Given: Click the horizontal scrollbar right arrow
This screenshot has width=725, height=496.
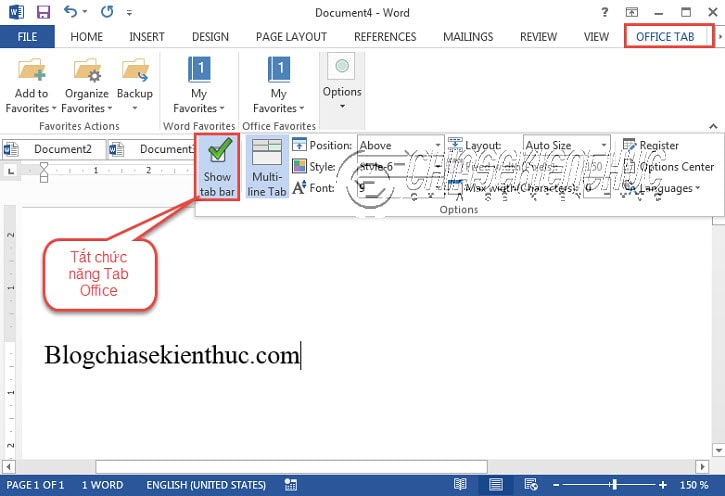Looking at the screenshot, I should 702,466.
